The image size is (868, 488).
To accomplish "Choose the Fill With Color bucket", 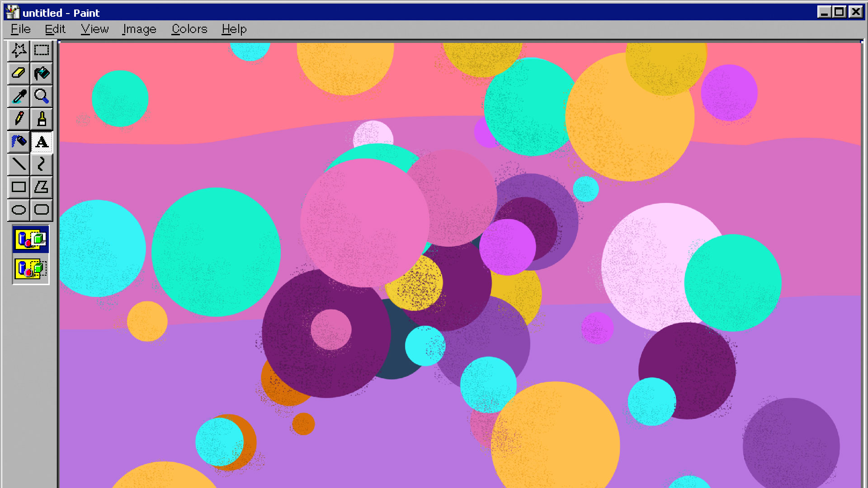I will coord(42,73).
